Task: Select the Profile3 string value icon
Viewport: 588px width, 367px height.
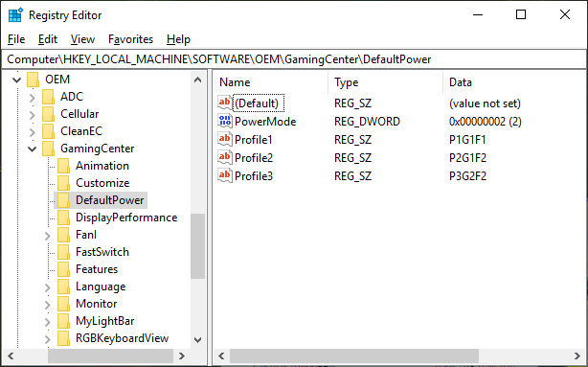Action: pos(225,175)
